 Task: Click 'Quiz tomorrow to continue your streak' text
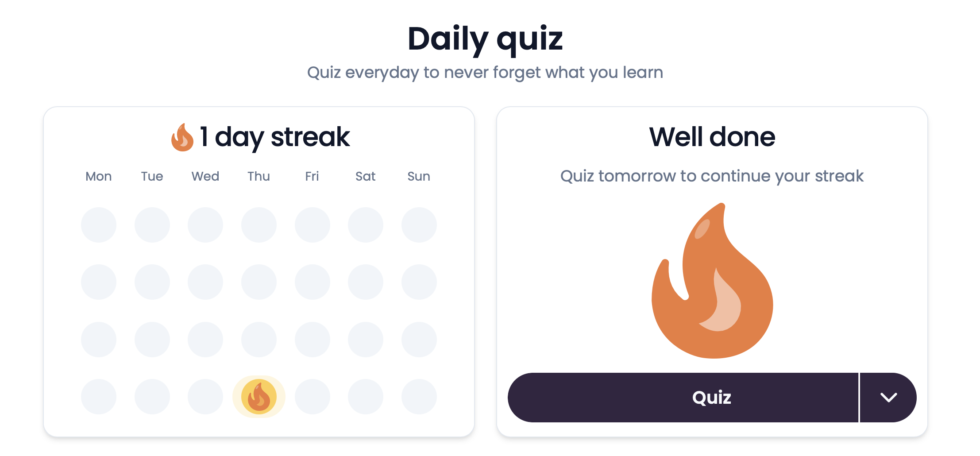pos(712,176)
